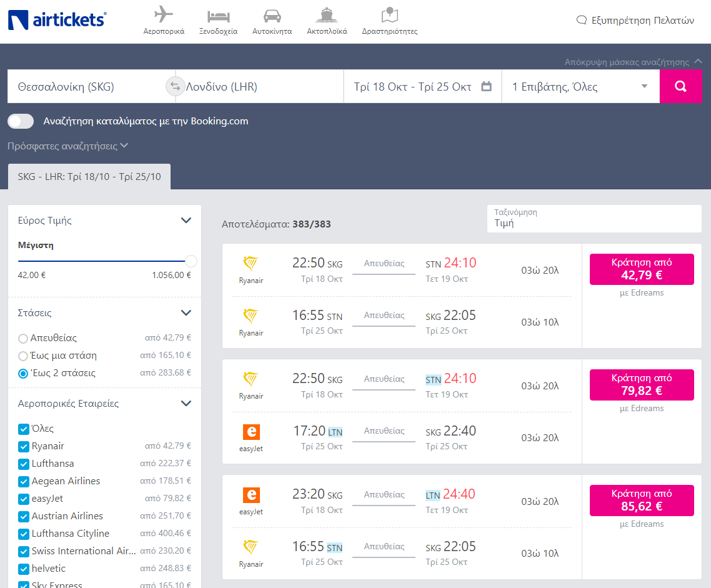Image resolution: width=711 pixels, height=588 pixels.
Task: Open Ξενοδοχεία bed icon
Action: [x=218, y=16]
